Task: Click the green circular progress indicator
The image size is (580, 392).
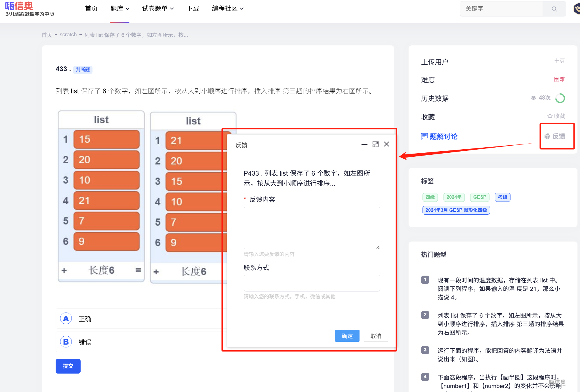Action: coord(560,98)
